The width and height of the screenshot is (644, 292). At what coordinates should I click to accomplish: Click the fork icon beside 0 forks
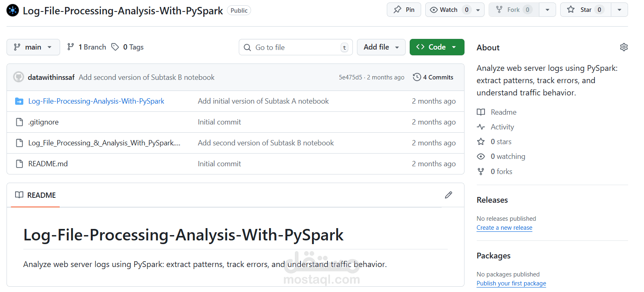(x=481, y=172)
